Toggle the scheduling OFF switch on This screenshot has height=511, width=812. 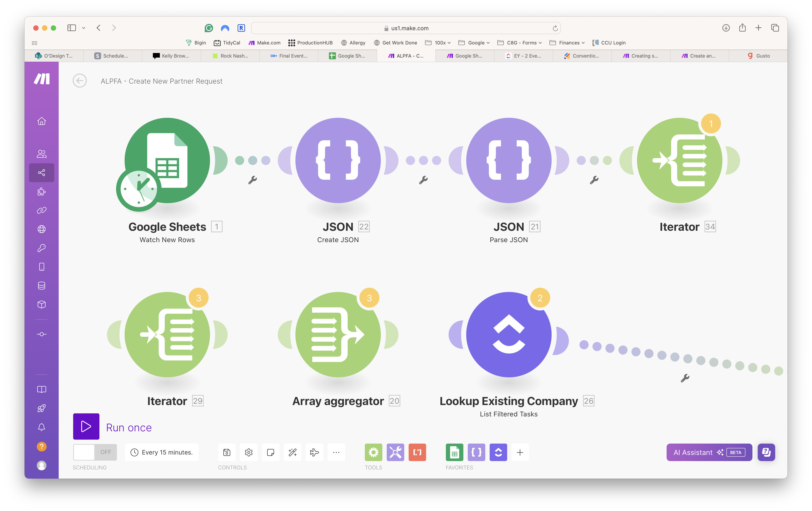[x=95, y=452]
